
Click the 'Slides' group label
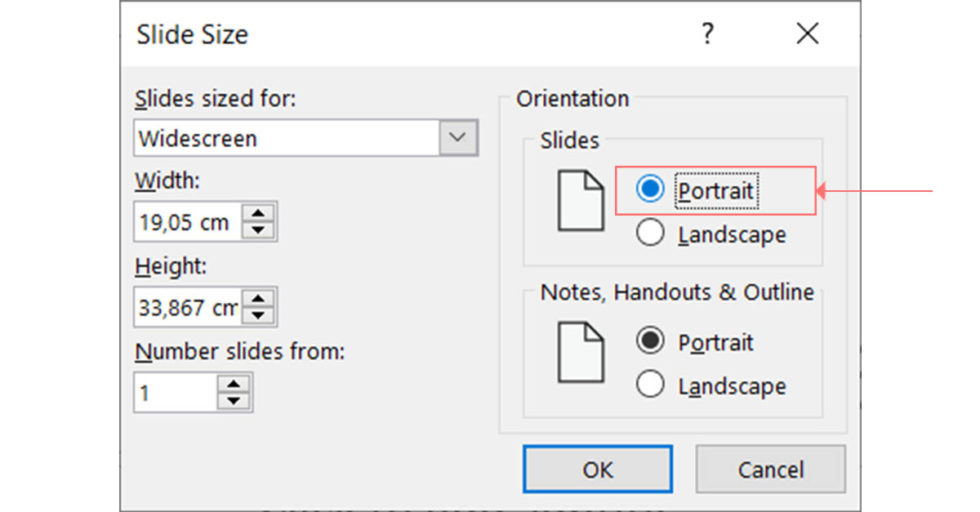pos(569,141)
